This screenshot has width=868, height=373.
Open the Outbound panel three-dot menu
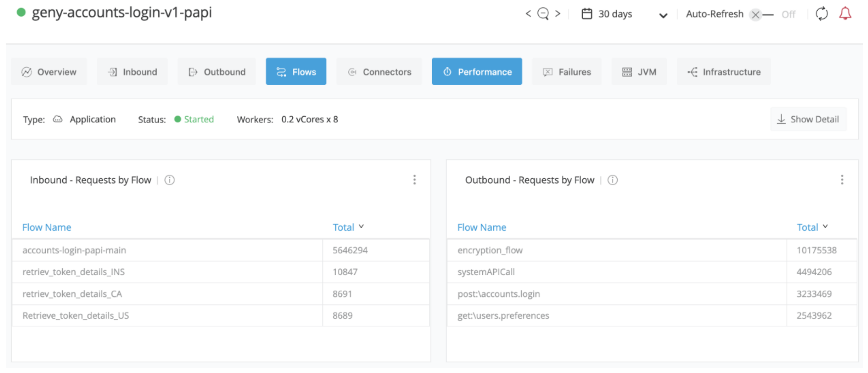[x=842, y=180]
